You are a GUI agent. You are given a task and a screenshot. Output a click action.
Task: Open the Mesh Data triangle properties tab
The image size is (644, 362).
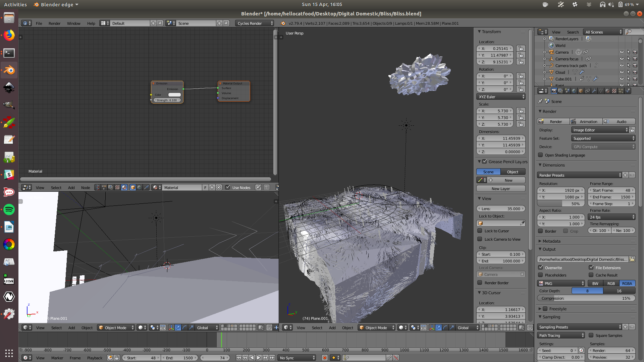[601, 91]
